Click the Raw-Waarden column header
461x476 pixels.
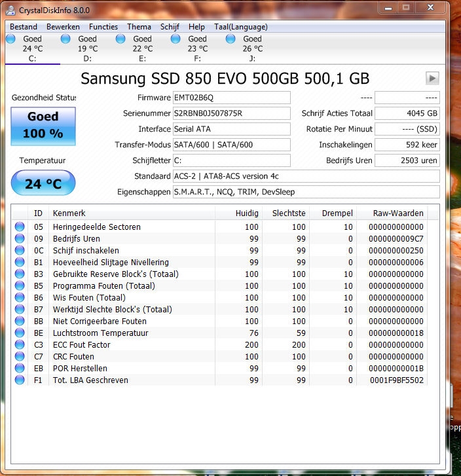398,213
